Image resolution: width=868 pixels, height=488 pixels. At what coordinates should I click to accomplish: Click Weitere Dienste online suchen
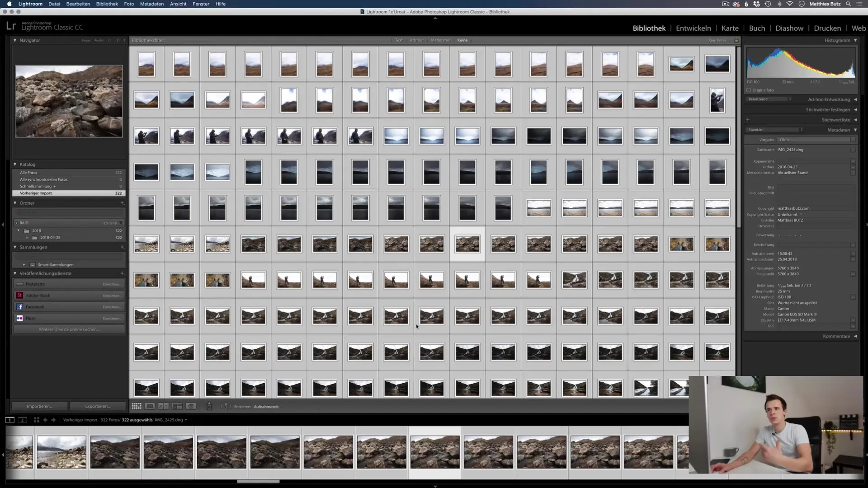(69, 329)
